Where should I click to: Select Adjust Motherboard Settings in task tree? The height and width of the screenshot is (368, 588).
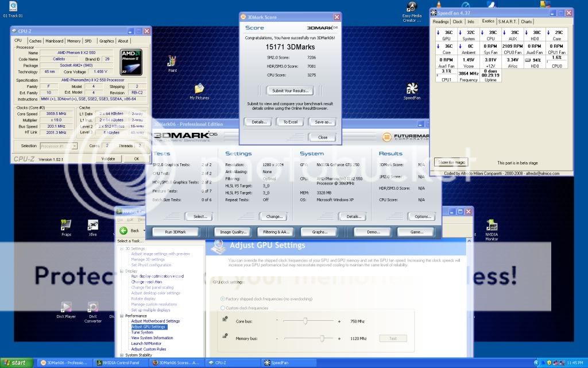(155, 321)
